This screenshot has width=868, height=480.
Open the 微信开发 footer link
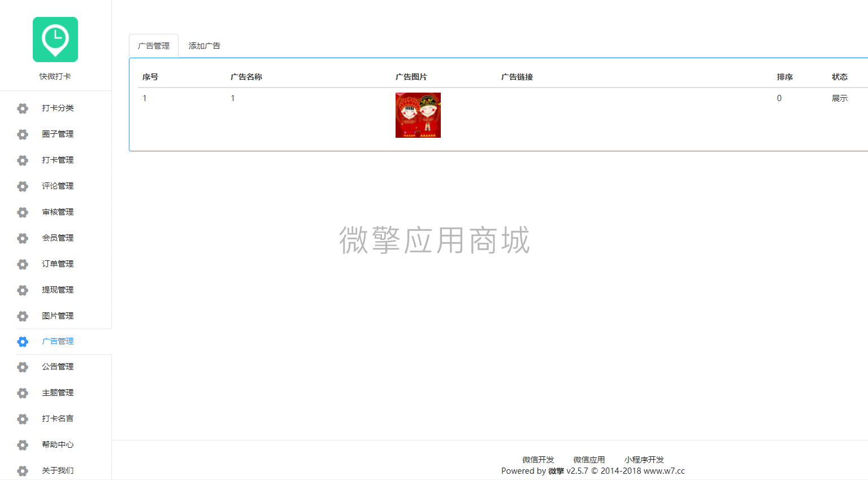coord(538,459)
